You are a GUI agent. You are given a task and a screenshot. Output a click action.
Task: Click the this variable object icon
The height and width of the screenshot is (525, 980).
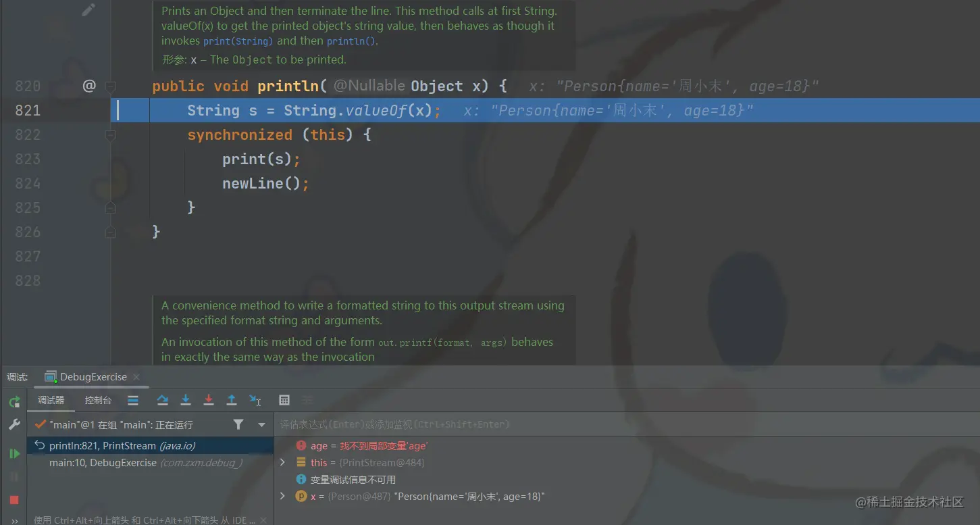pyautogui.click(x=301, y=463)
